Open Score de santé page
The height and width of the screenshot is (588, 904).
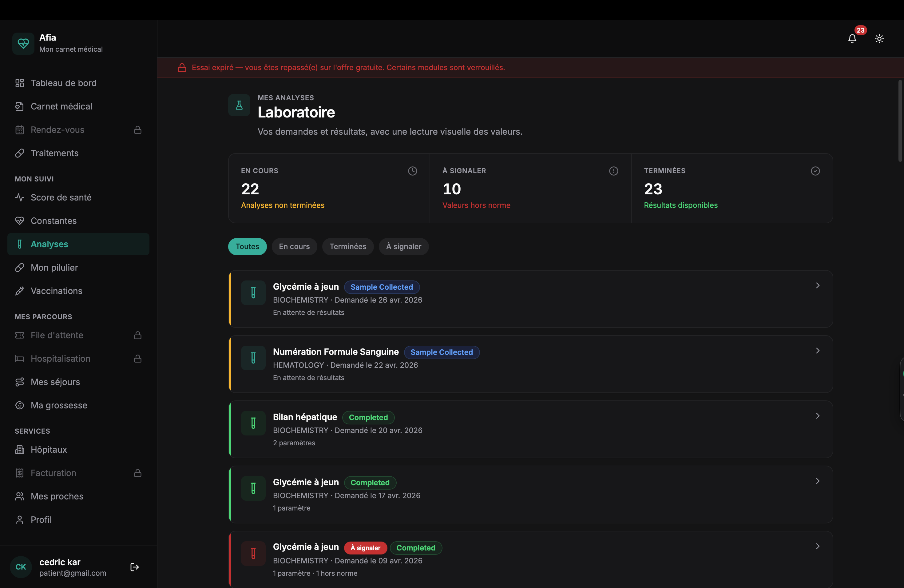coord(78,197)
